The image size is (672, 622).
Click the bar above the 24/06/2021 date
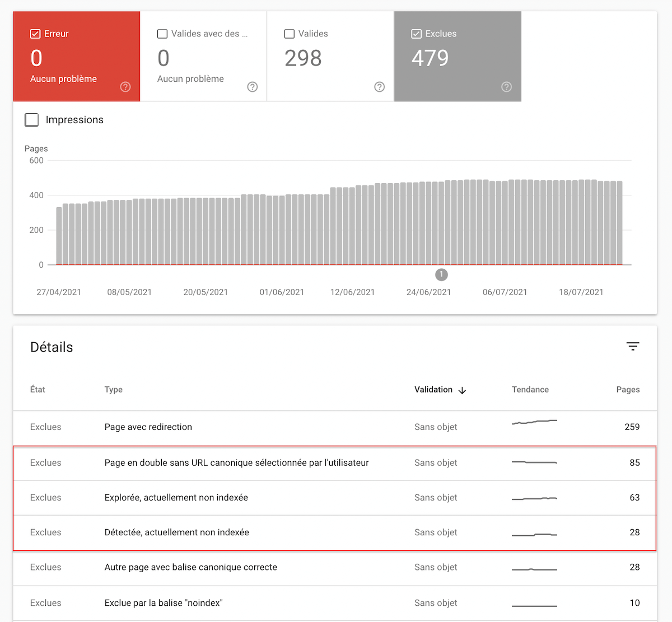(x=428, y=224)
